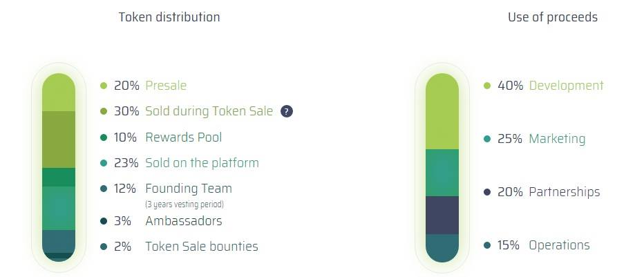644x277 pixels.
Task: Click the Ambassadors legend bullet dot
Action: (104, 221)
